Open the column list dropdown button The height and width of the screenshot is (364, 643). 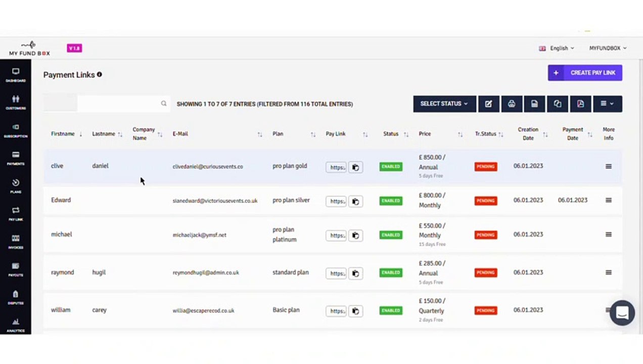607,104
